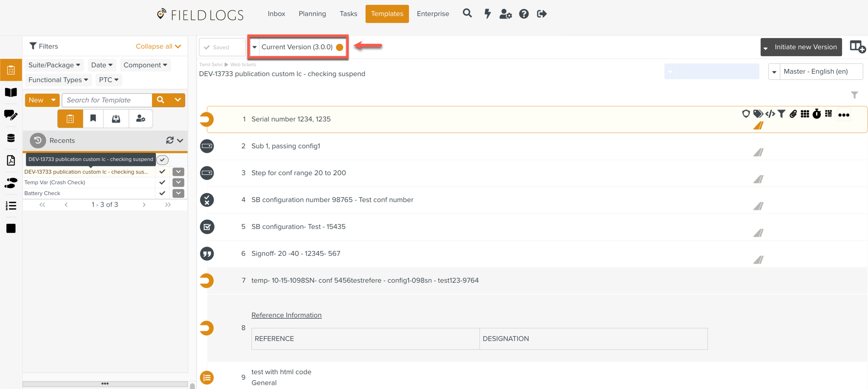Image resolution: width=868 pixels, height=389 pixels.
Task: Click the refresh icon in Recents header
Action: click(170, 140)
